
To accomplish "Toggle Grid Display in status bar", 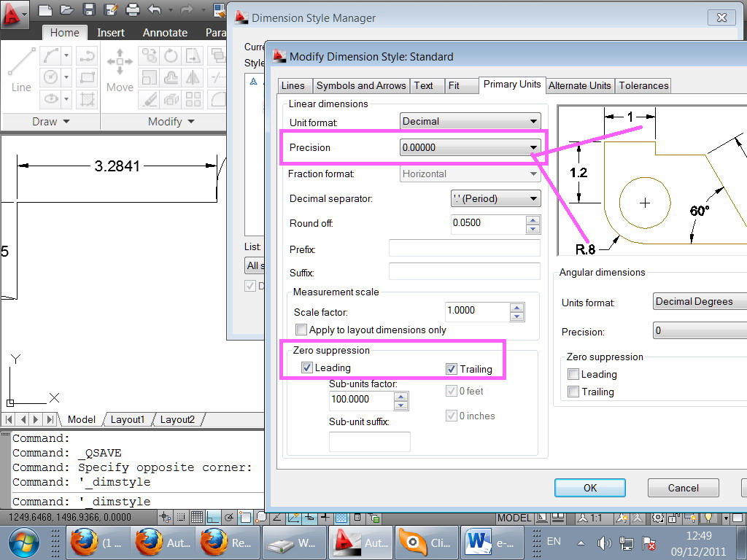I will 197,517.
